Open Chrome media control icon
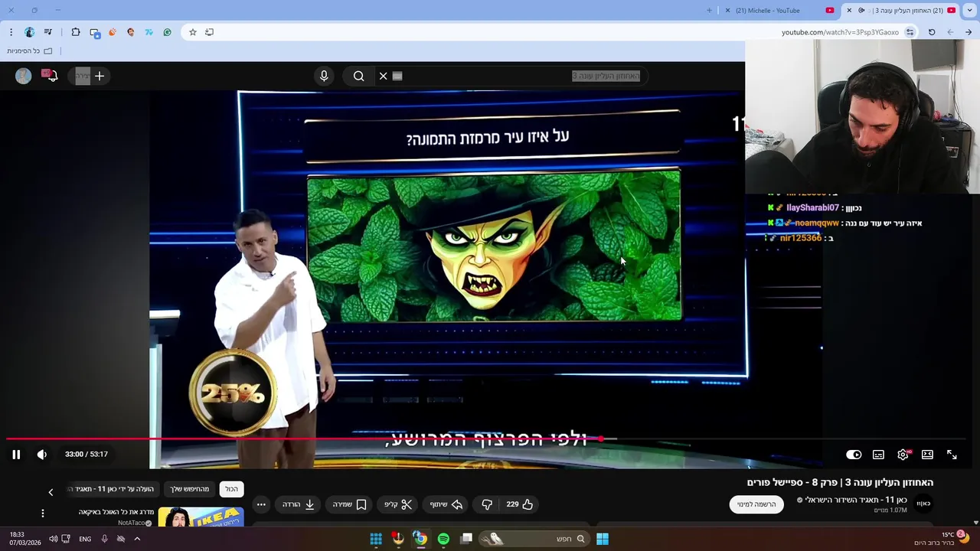 (48, 32)
